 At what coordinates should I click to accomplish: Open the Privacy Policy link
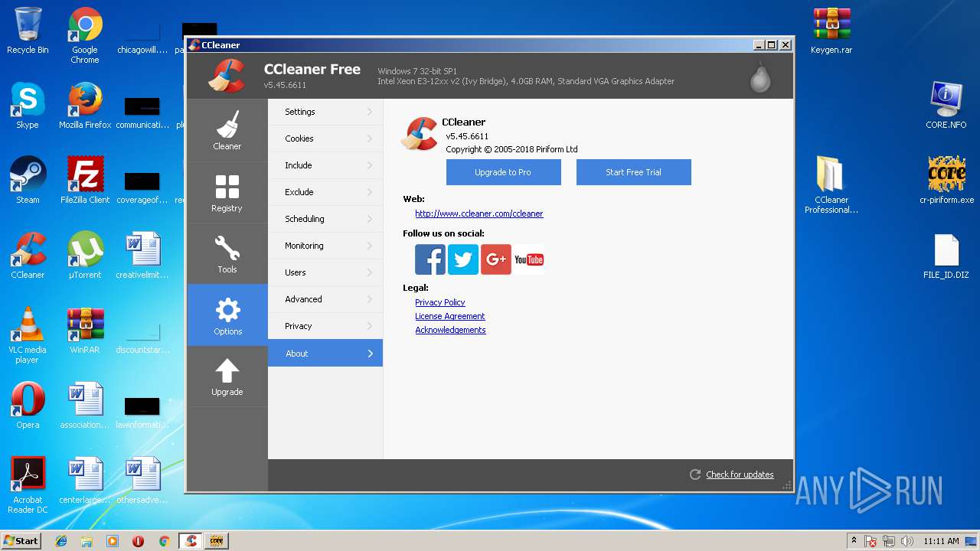point(440,302)
